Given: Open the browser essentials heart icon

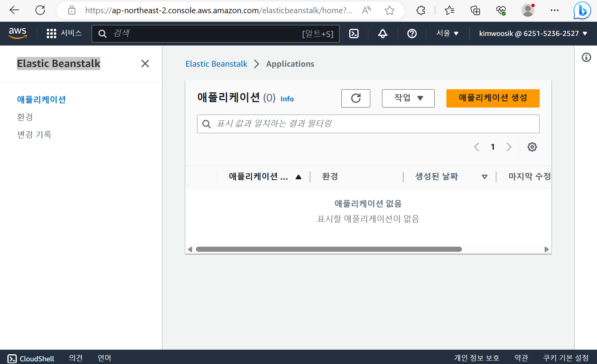Looking at the screenshot, I should pos(501,11).
